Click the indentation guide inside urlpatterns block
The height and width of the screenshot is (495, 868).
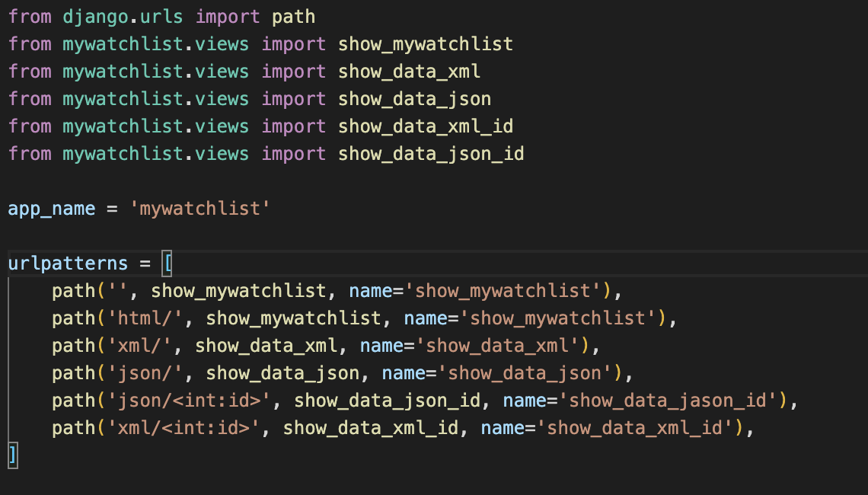click(x=9, y=358)
